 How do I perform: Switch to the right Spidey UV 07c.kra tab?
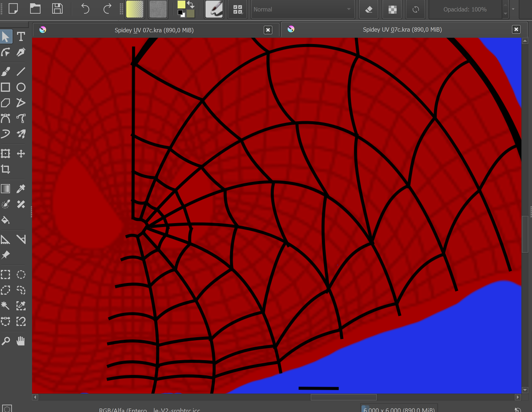coord(402,29)
